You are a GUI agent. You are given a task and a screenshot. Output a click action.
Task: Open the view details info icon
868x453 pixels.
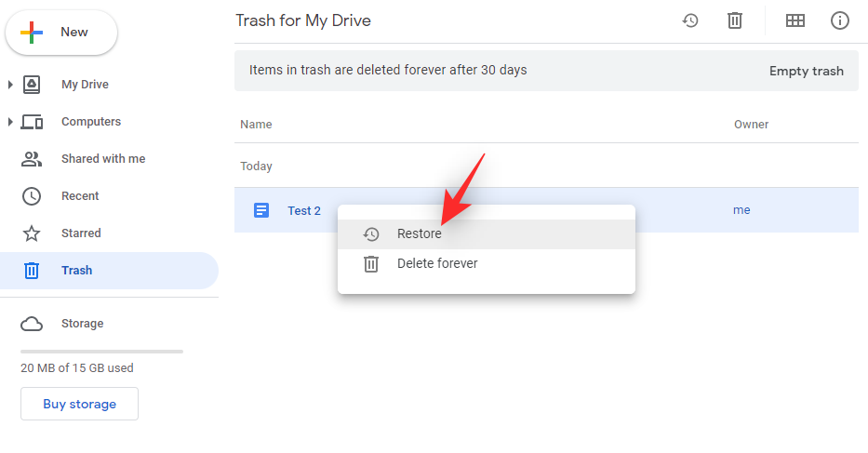(x=840, y=21)
